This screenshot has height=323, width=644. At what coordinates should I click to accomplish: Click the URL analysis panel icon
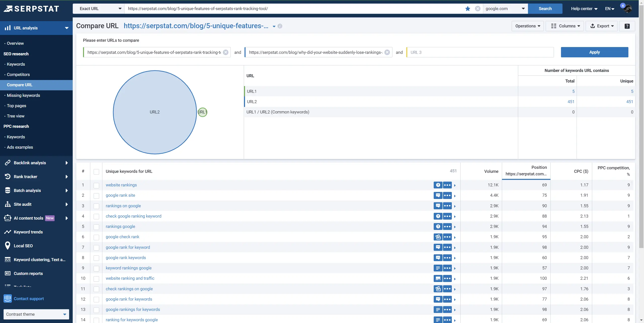coord(7,28)
